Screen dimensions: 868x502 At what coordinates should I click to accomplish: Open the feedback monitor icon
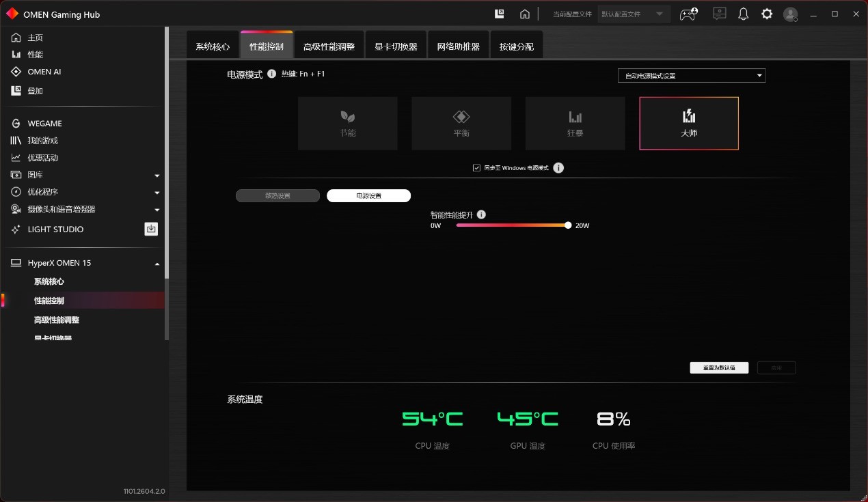click(x=719, y=14)
